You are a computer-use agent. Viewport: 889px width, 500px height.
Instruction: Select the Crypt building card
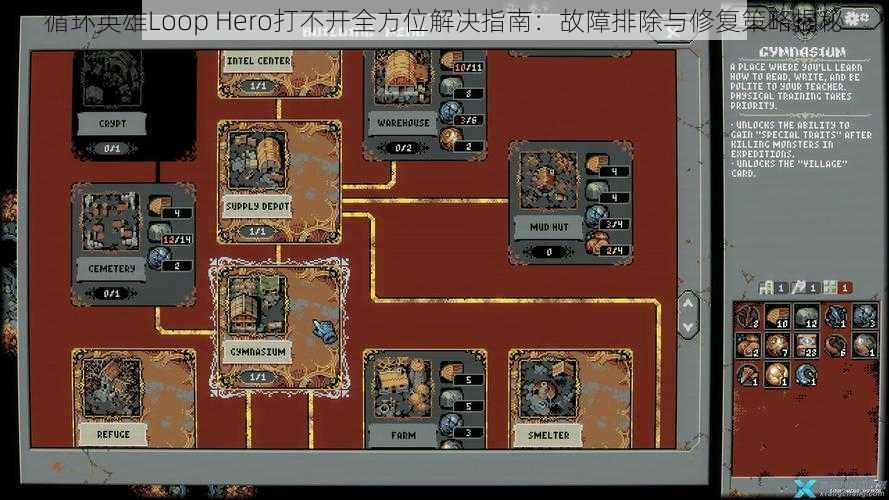pyautogui.click(x=134, y=105)
